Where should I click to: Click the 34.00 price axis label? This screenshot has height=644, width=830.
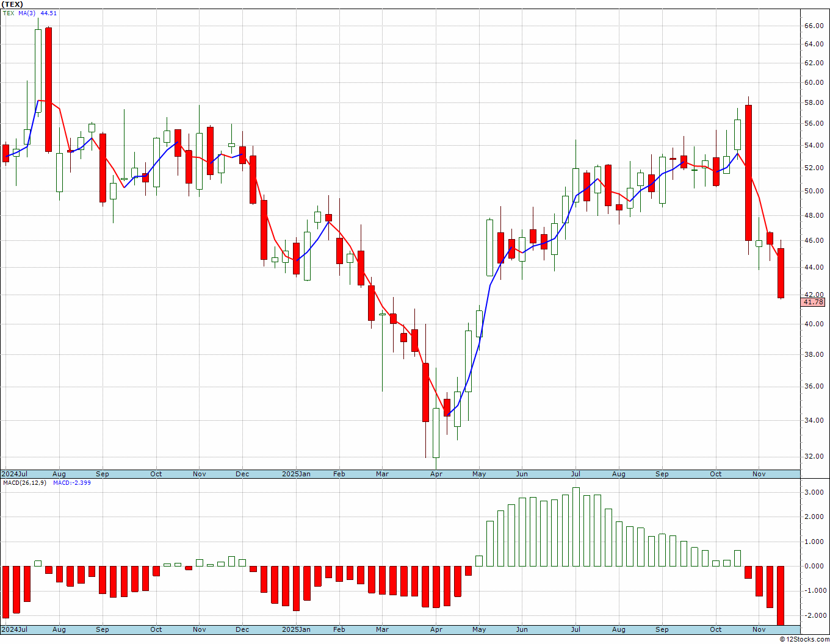click(x=814, y=420)
